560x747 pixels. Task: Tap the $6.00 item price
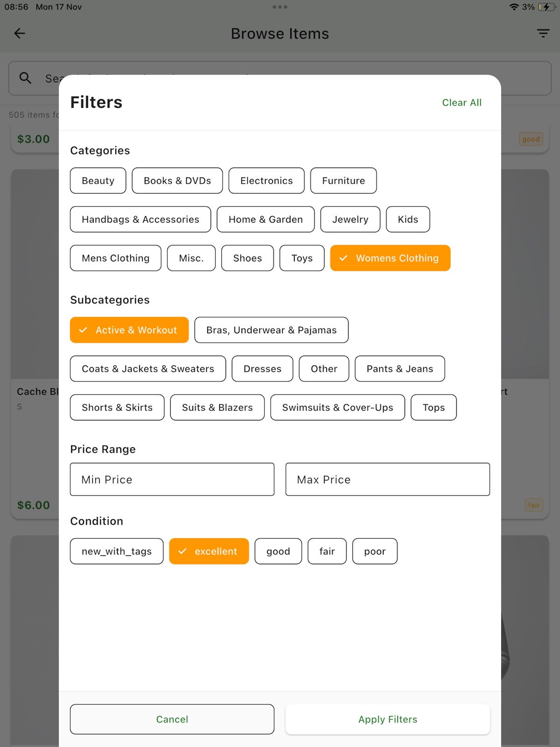[34, 505]
